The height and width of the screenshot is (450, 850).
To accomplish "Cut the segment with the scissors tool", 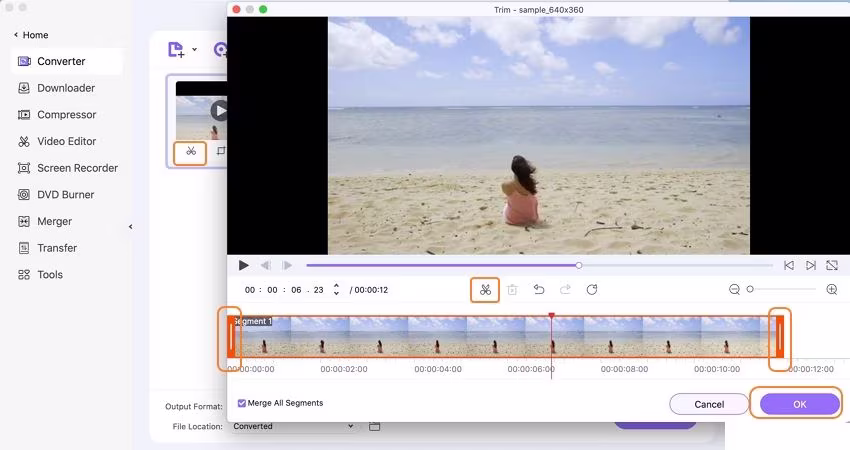I will (x=485, y=290).
